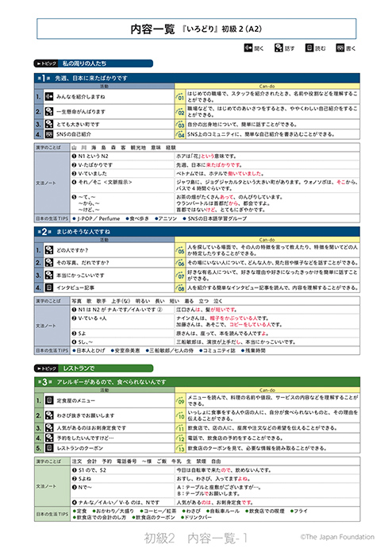Click the life tip おかわり/大盛り

point(113,511)
